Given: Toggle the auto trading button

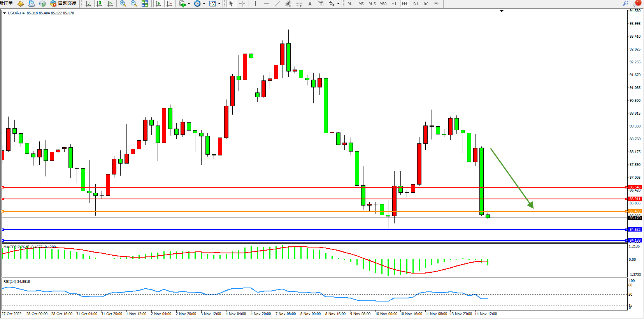Looking at the screenshot, I should click(63, 3).
